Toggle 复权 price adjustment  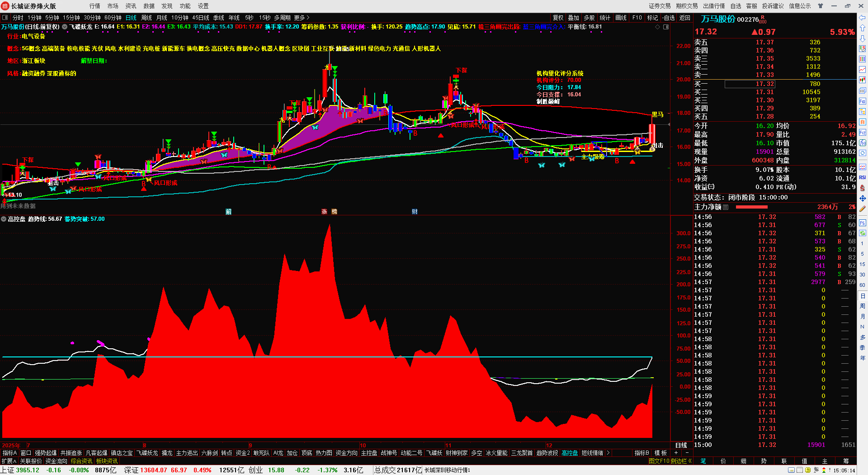click(x=558, y=18)
